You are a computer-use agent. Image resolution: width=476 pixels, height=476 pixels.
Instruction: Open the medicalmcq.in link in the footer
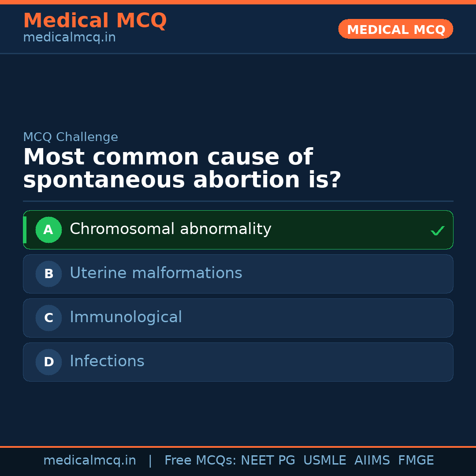(x=89, y=461)
